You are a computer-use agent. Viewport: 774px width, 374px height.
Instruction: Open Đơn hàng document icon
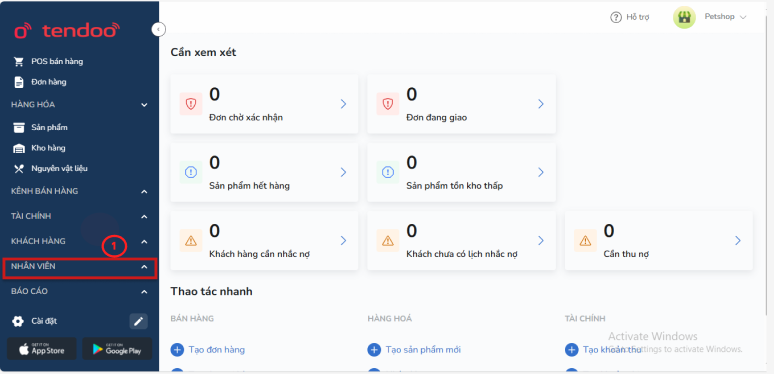[19, 82]
